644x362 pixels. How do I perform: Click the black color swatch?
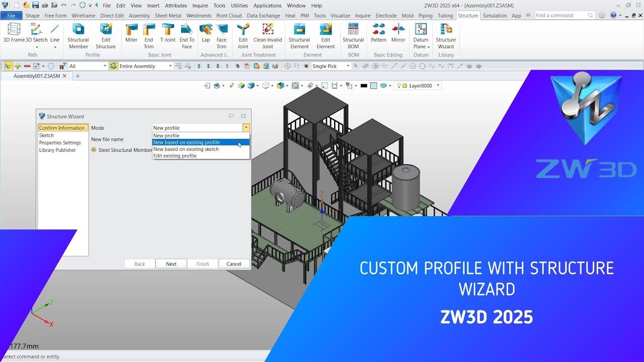tap(364, 85)
